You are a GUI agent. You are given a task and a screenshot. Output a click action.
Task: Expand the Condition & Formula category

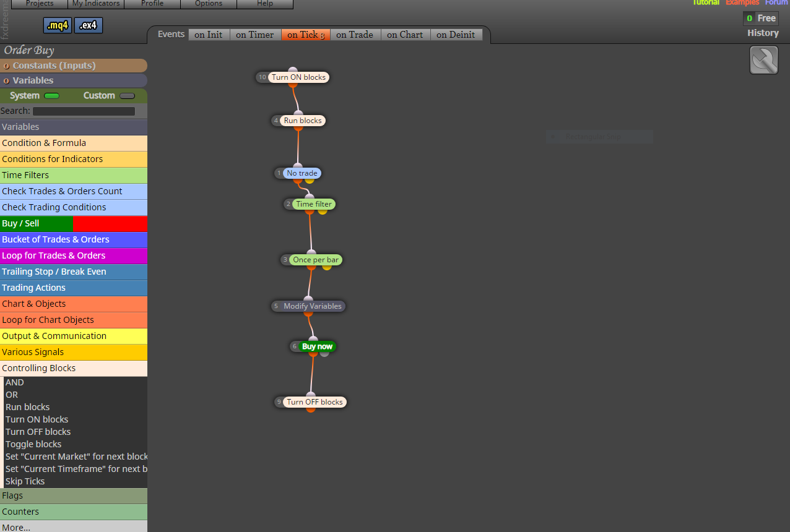coord(74,143)
